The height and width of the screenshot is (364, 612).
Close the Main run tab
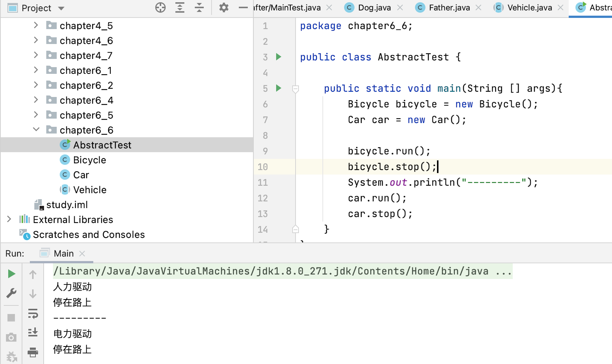click(x=82, y=254)
